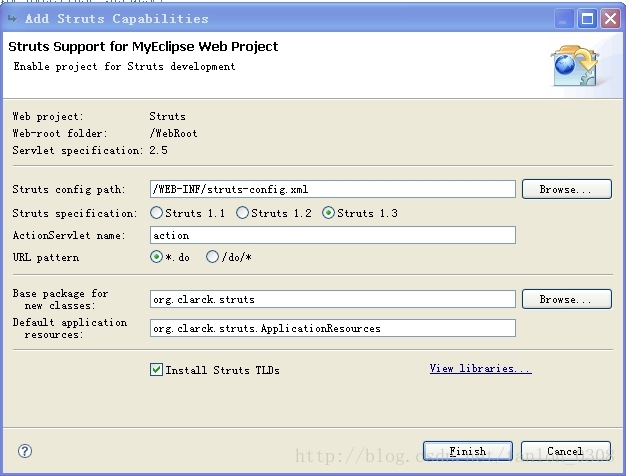
Task: Select the Struts 1.1 radio button
Action: click(x=156, y=213)
